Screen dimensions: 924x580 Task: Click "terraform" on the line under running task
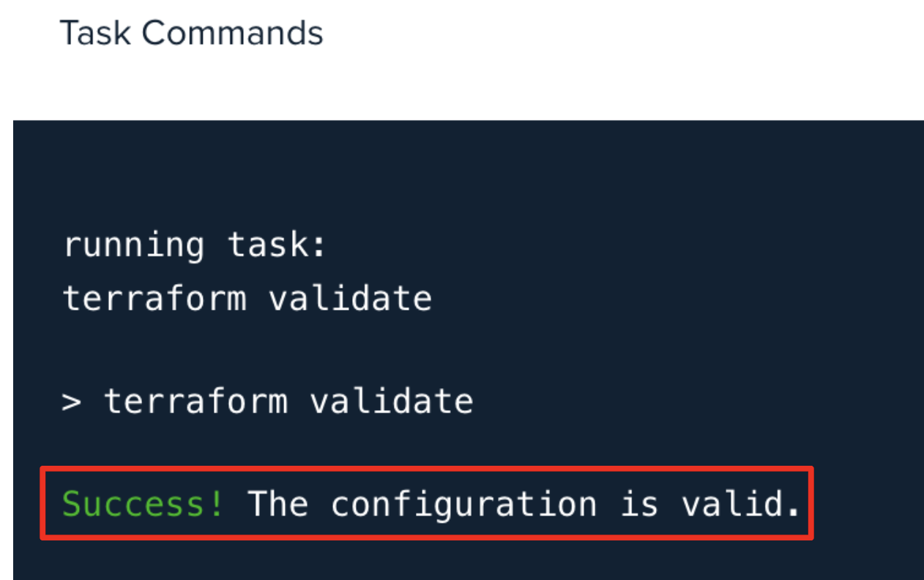click(154, 298)
